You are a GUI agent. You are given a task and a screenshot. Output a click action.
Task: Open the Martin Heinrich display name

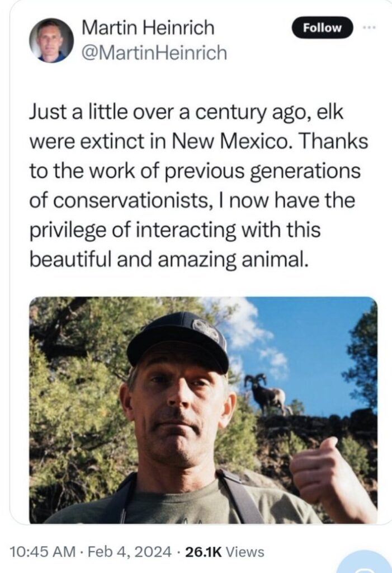[x=148, y=27]
